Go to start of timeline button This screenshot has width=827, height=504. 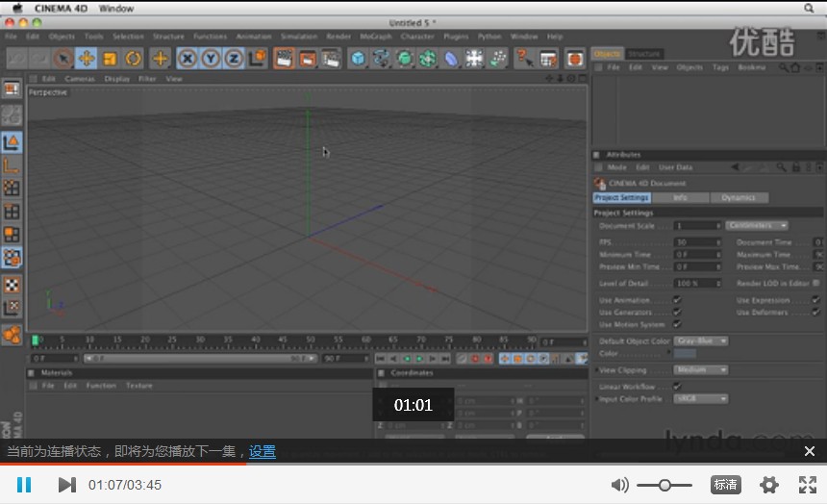coord(380,359)
